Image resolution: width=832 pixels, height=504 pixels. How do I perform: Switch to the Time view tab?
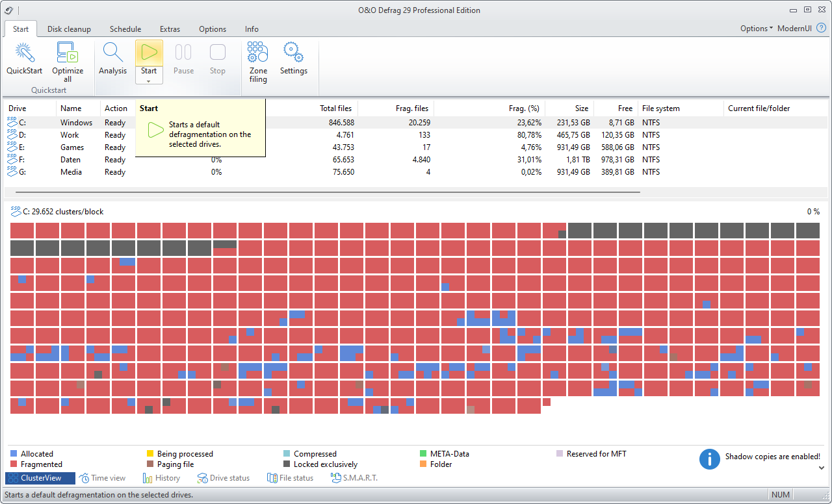coord(103,478)
